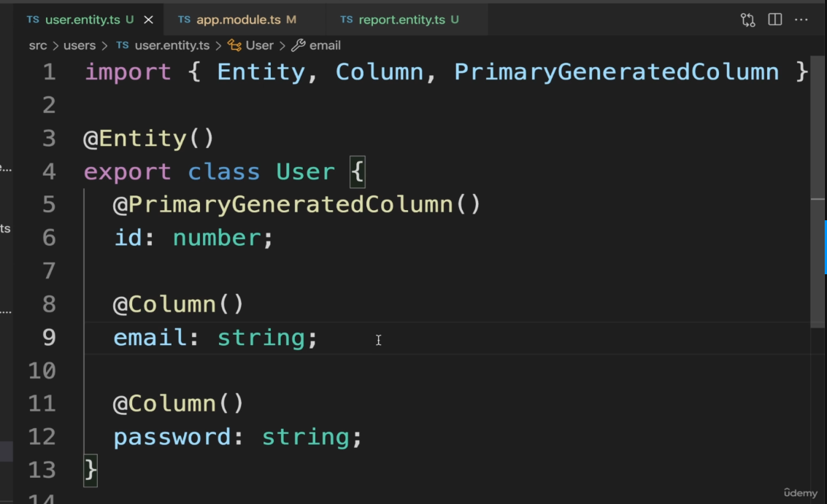Screen dimensions: 827x504
Task: Select the email property breadcrumb
Action: tap(325, 45)
